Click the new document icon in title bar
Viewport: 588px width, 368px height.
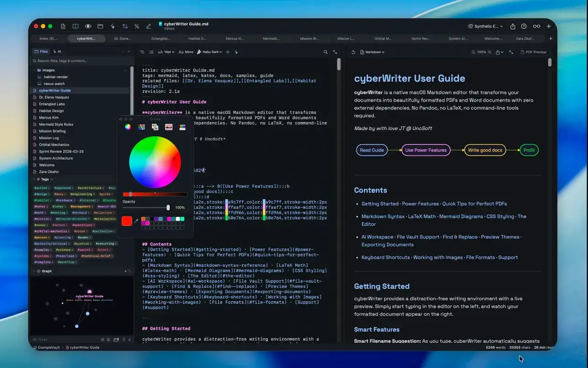[63, 27]
